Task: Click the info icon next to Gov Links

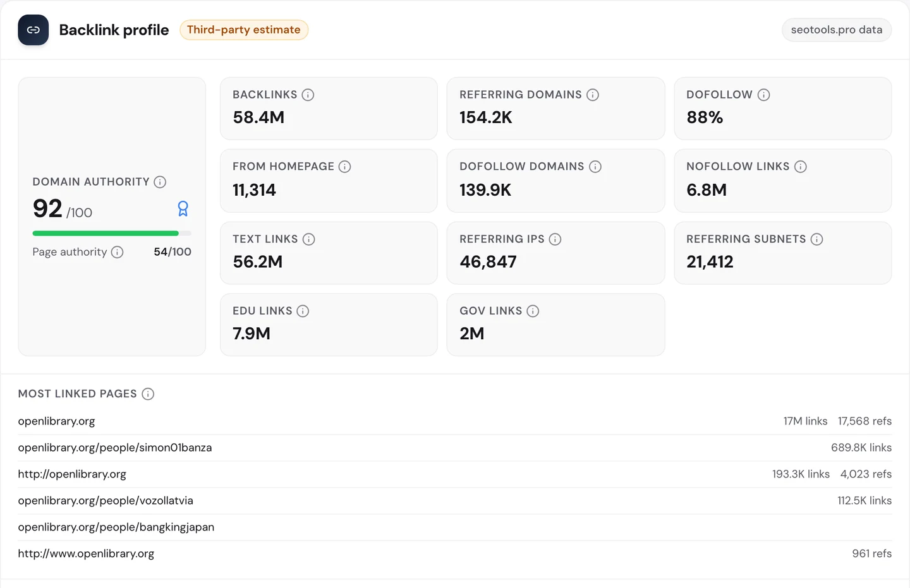Action: click(x=533, y=311)
